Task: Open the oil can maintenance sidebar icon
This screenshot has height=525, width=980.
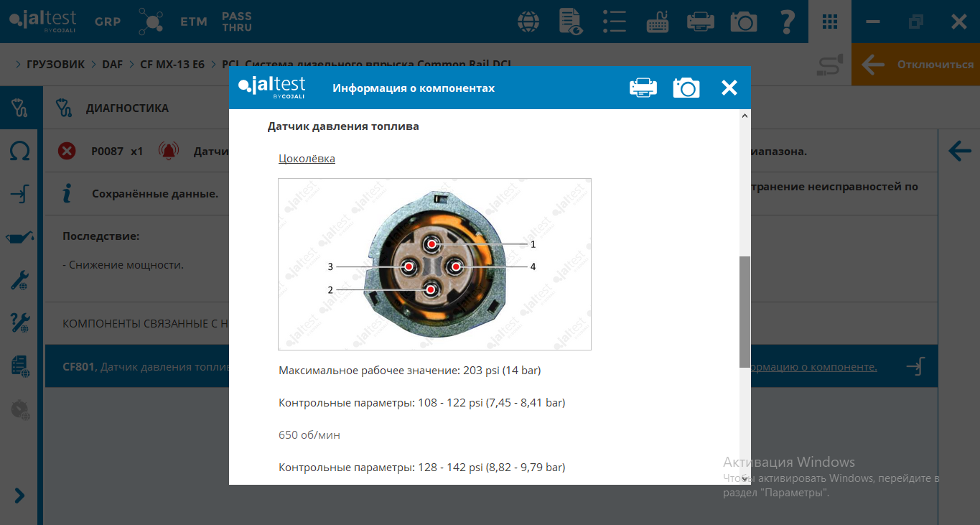Action: tap(19, 238)
